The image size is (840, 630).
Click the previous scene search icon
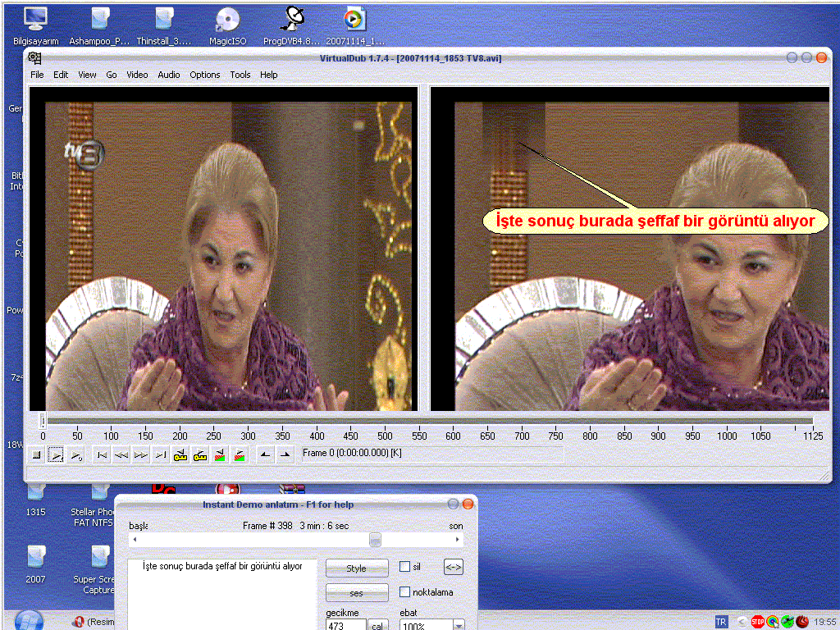point(220,455)
